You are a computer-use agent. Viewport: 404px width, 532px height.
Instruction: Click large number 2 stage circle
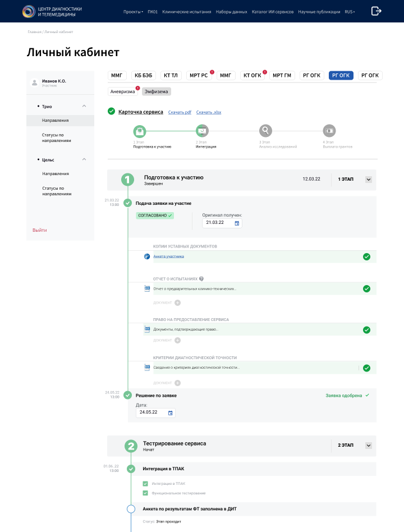click(x=131, y=446)
